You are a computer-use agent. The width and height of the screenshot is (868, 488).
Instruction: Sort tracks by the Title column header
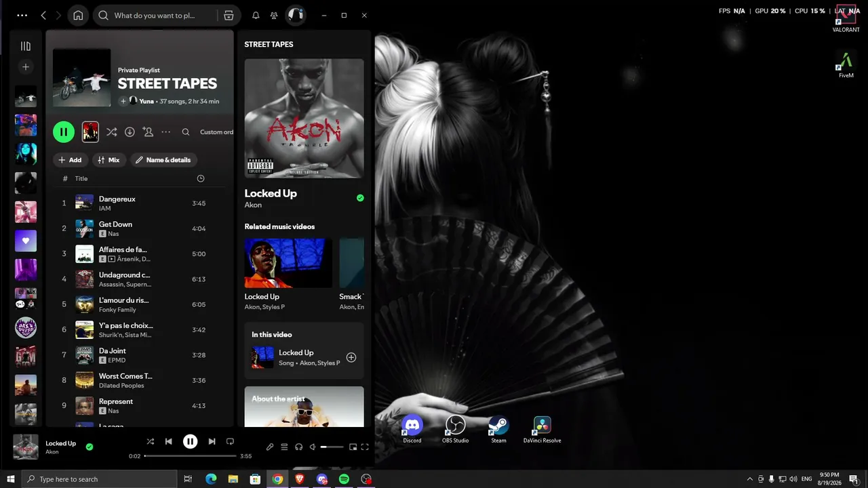[81, 179]
